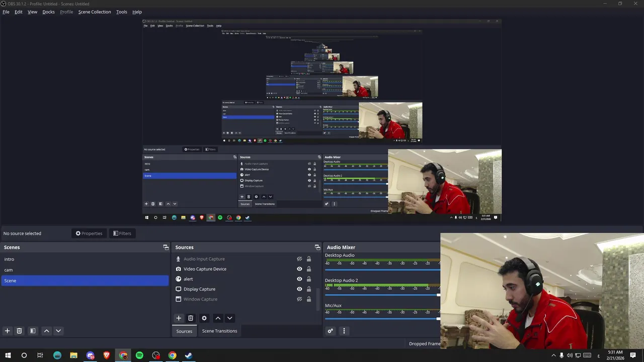This screenshot has width=644, height=362.
Task: Open Spotify from taskbar
Action: click(x=139, y=355)
